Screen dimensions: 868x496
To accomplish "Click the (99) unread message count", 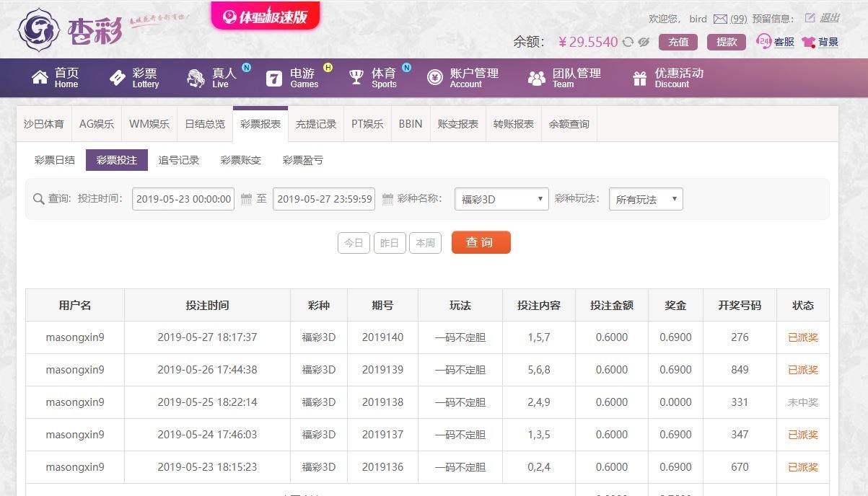I will (x=738, y=19).
